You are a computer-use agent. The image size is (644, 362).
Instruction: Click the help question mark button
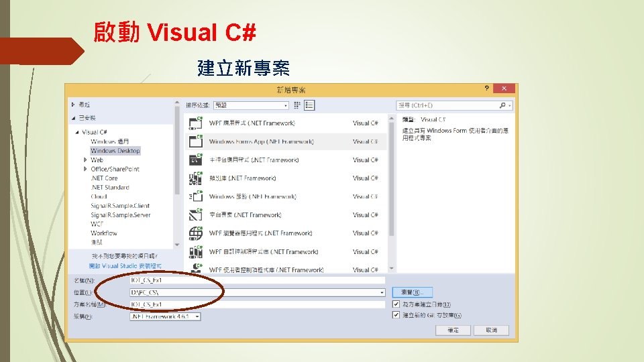click(x=487, y=88)
